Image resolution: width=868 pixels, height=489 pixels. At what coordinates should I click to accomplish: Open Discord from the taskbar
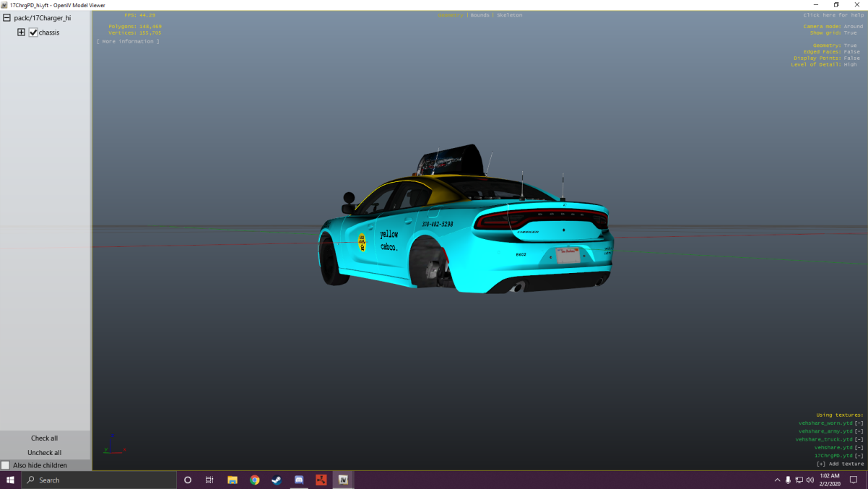click(299, 480)
